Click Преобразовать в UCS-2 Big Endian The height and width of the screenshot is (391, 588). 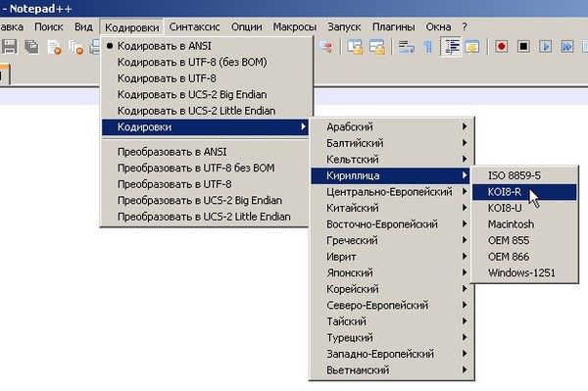tap(205, 200)
